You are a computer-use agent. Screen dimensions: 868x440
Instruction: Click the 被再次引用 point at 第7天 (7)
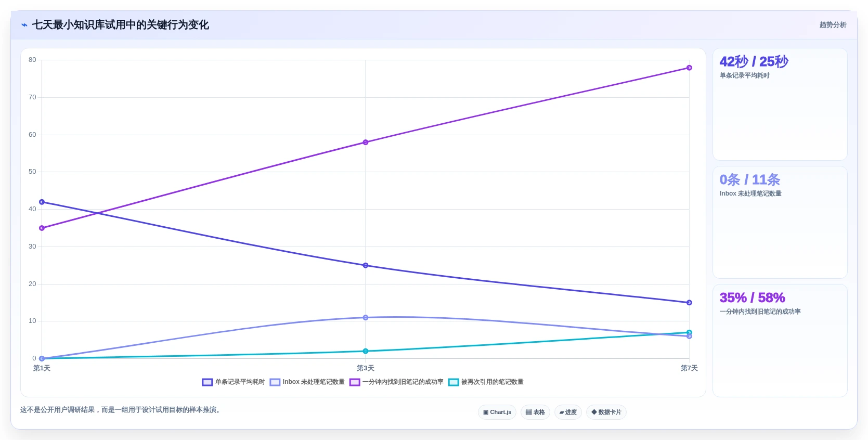(689, 332)
